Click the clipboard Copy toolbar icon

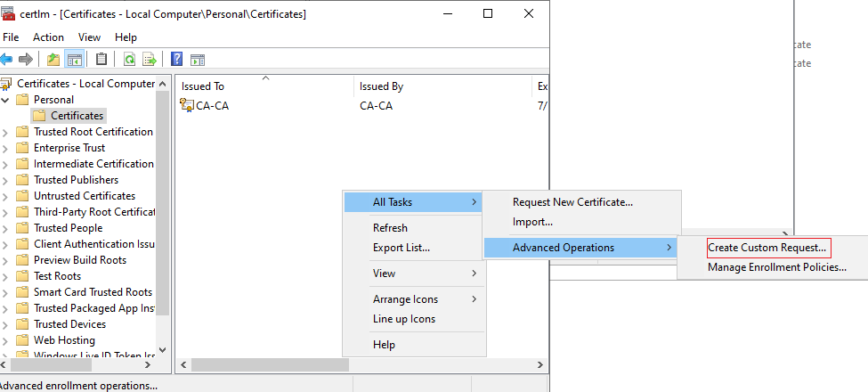(x=101, y=59)
